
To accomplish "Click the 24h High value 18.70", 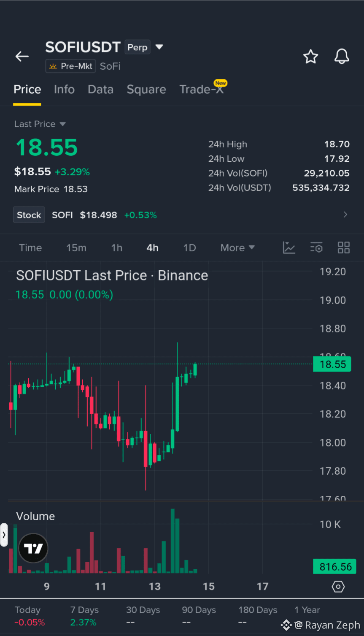I will point(337,144).
